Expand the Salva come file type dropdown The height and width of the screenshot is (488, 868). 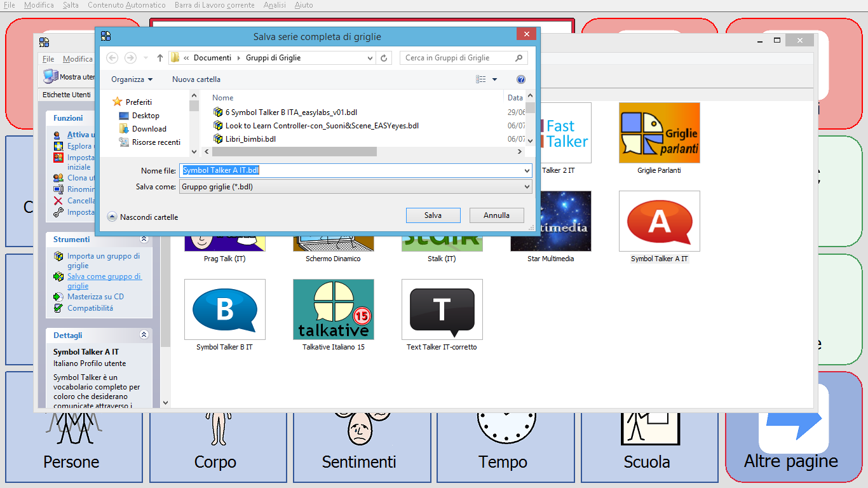tap(527, 187)
